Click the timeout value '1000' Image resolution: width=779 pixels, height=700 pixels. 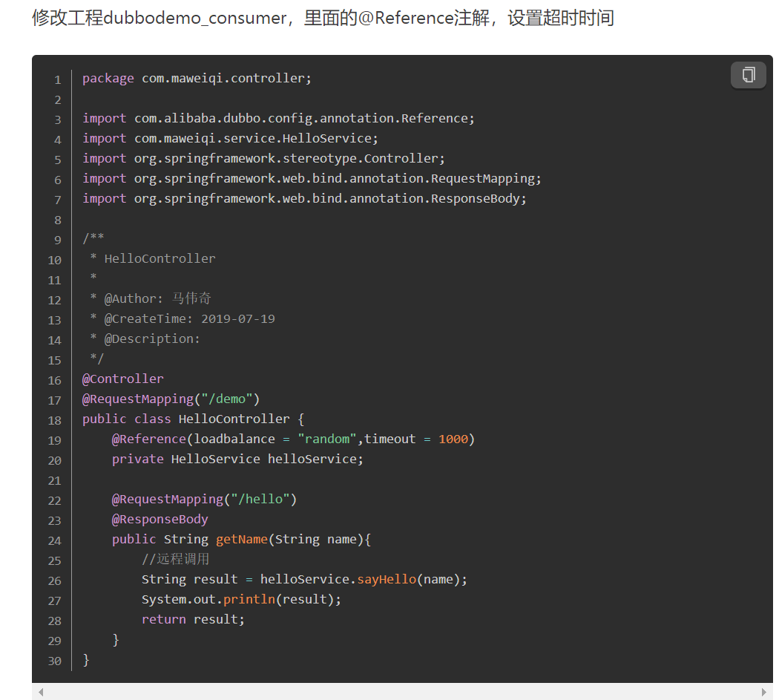pos(453,439)
